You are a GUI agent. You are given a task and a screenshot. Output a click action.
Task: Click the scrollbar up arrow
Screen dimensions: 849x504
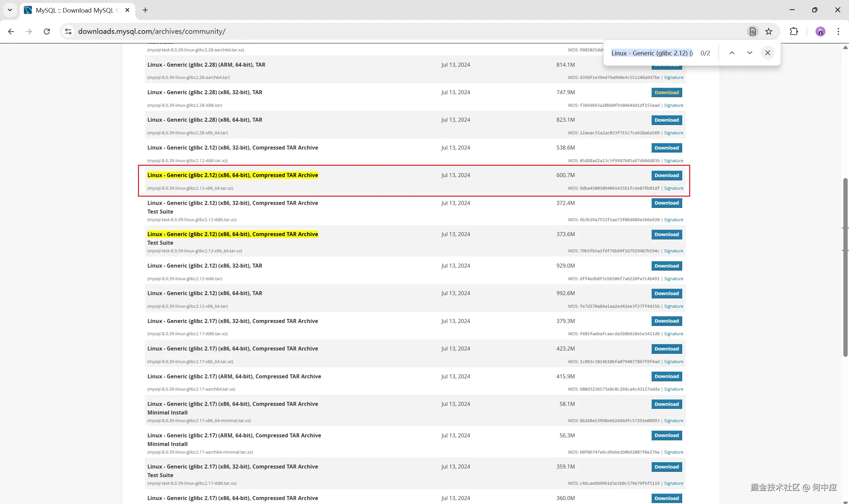845,47
